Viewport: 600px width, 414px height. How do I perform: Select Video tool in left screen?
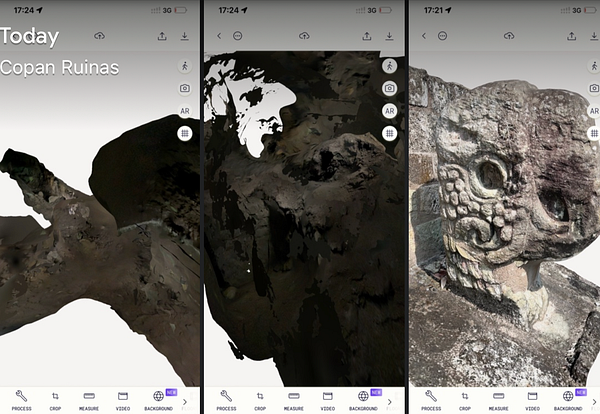pyautogui.click(x=123, y=401)
